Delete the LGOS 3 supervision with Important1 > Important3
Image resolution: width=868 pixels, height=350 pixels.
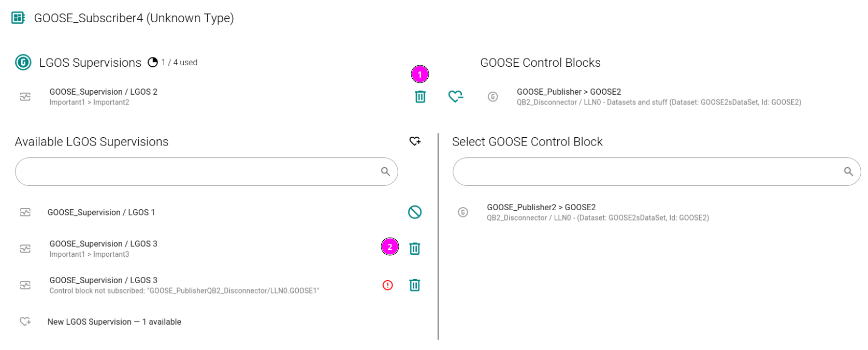pyautogui.click(x=415, y=249)
